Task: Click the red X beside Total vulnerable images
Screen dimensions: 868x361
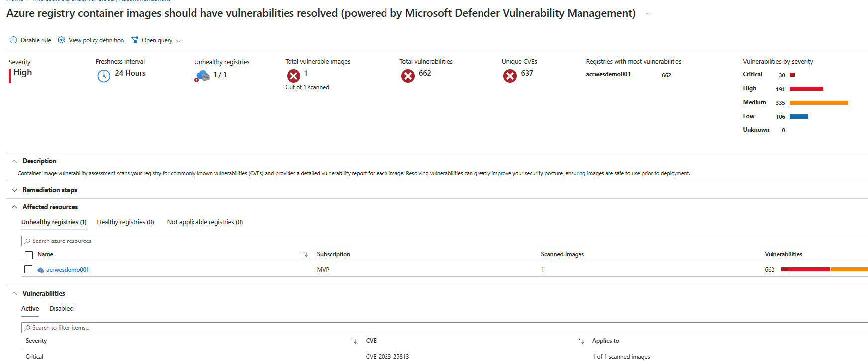Action: pyautogui.click(x=293, y=76)
